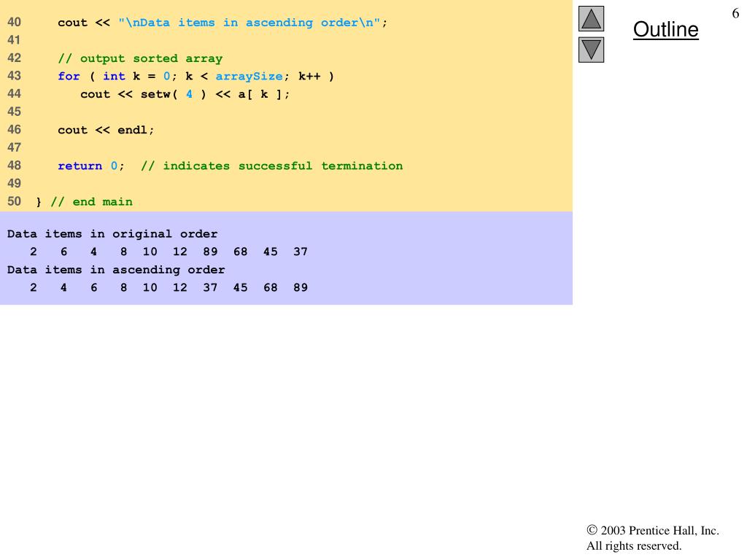
Task: Click line number 50
Action: click(x=15, y=201)
